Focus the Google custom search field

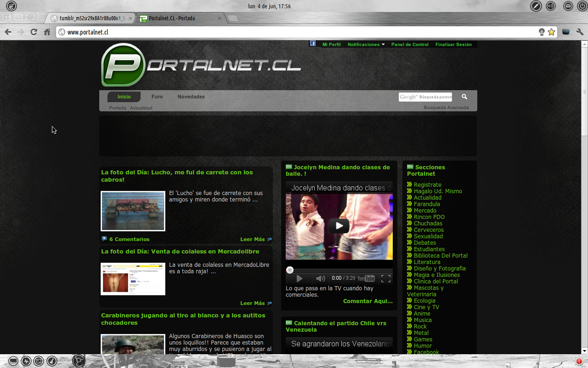[425, 97]
